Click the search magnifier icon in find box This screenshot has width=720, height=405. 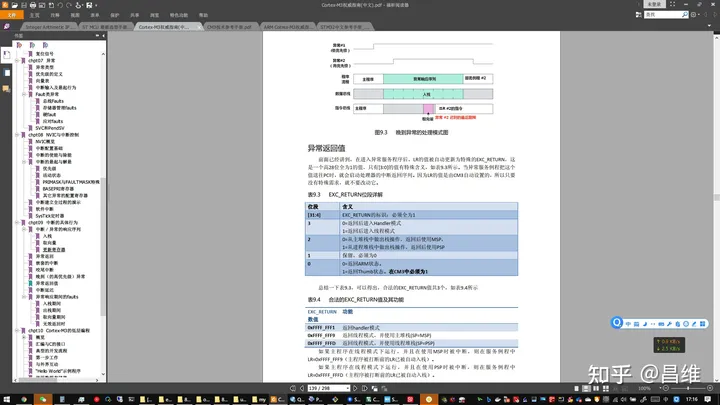(x=685, y=15)
